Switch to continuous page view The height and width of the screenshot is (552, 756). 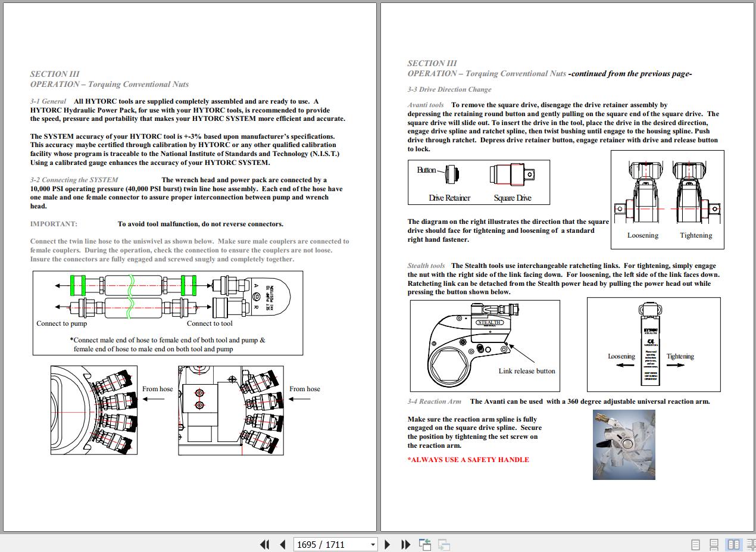(x=714, y=544)
